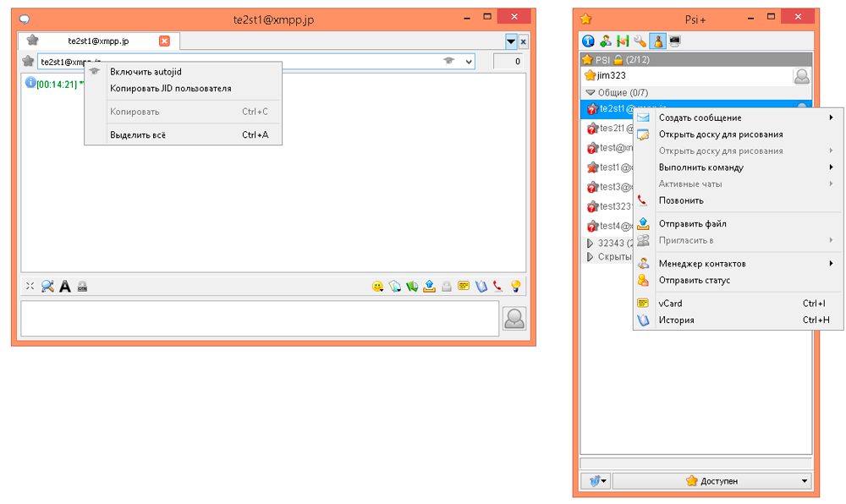Click the grey star icon left of JID field
This screenshot has height=504, width=846.
[28, 61]
